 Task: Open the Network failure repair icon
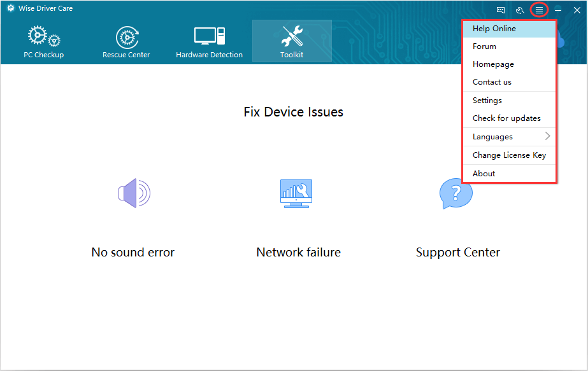[x=296, y=193]
